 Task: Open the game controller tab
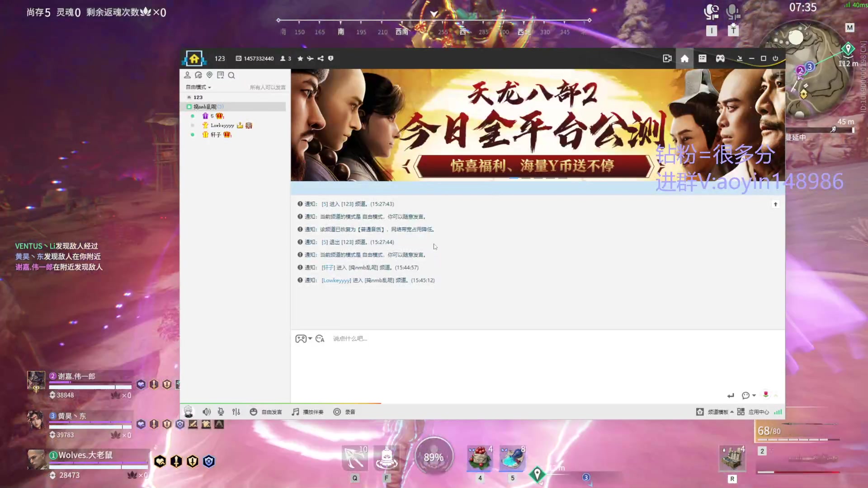(720, 59)
